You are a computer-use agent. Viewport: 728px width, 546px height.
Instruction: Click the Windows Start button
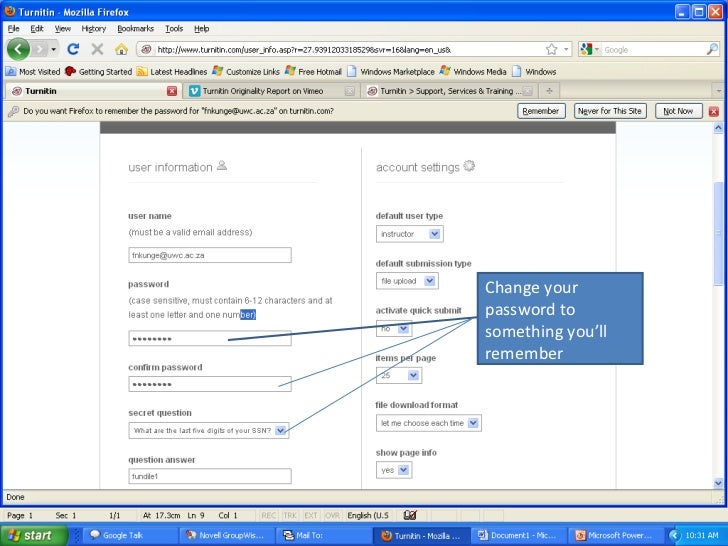click(x=33, y=535)
